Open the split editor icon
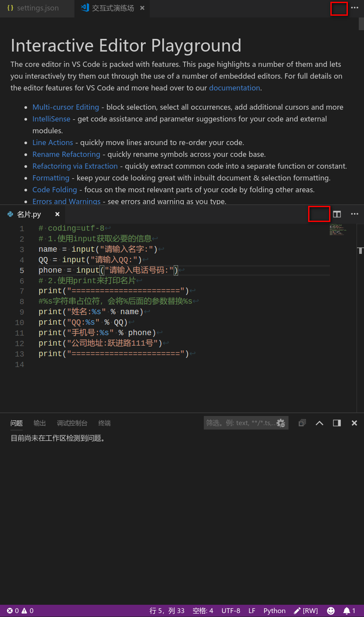 pos(337,214)
